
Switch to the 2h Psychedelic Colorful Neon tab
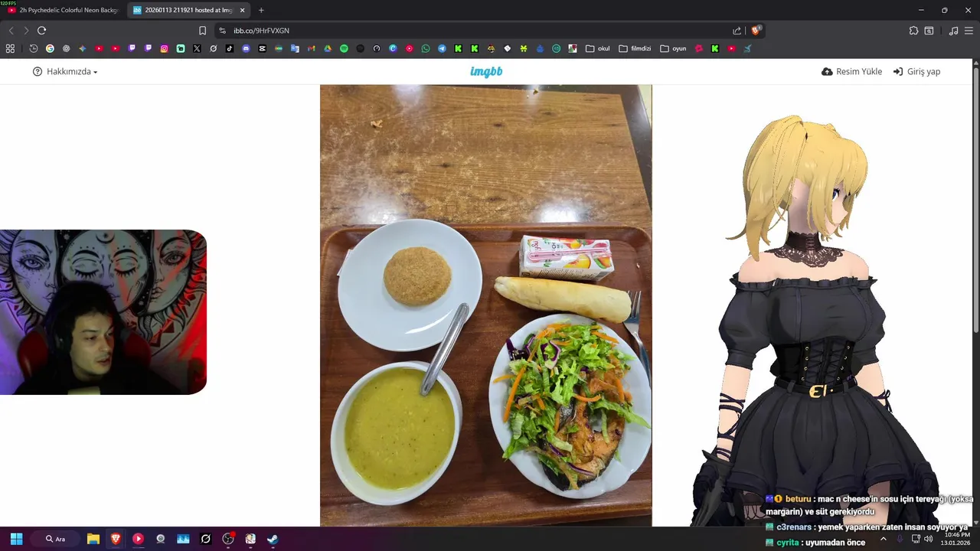point(64,10)
